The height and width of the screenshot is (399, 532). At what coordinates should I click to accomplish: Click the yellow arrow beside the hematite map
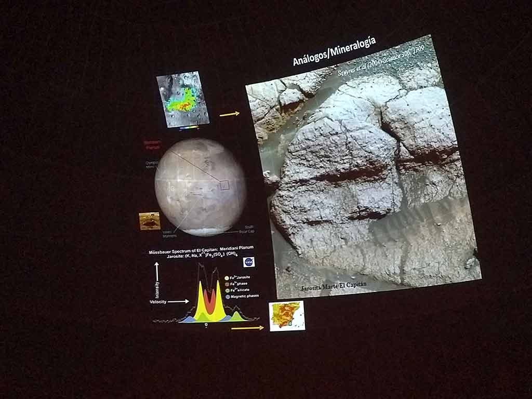[x=229, y=114]
